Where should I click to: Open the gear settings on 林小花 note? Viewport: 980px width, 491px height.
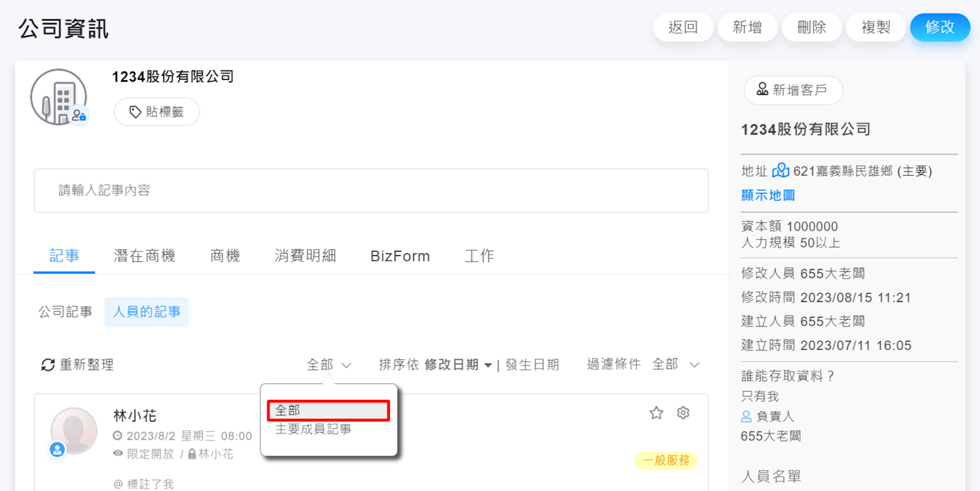pyautogui.click(x=683, y=413)
